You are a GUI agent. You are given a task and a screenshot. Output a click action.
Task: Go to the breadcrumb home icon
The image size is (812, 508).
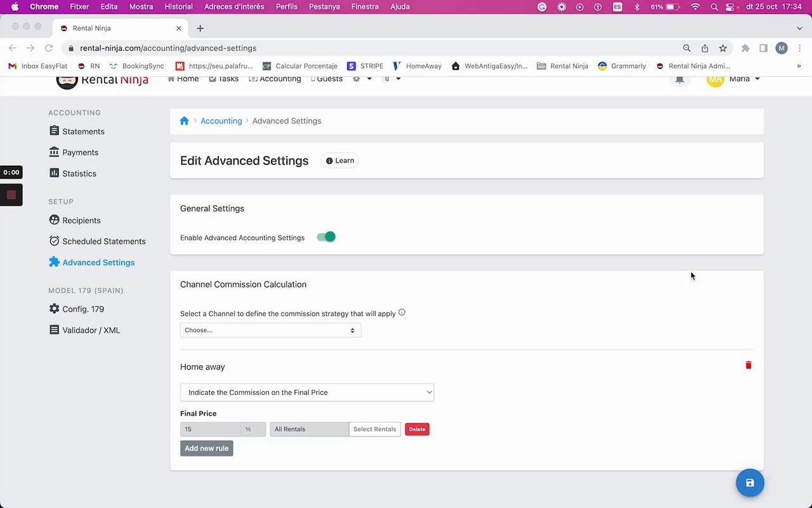point(184,121)
